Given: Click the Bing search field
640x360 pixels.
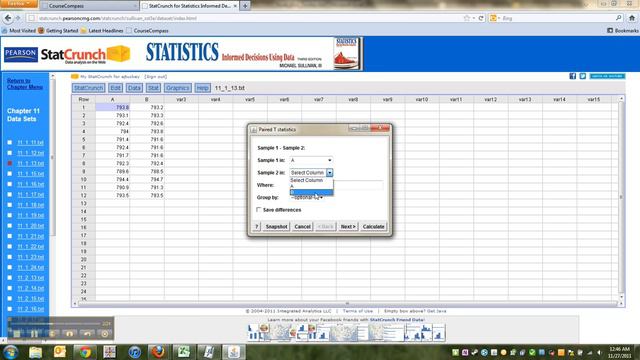Looking at the screenshot, I should tap(557, 18).
